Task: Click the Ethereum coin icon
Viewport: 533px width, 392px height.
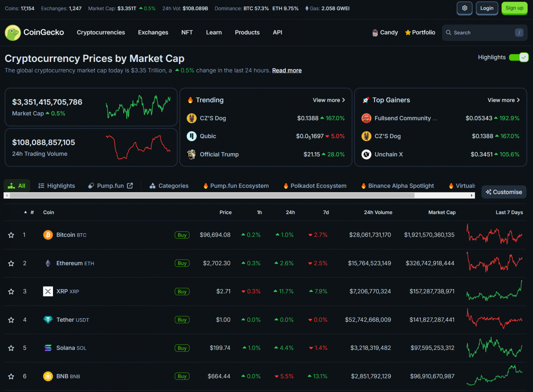Action: pyautogui.click(x=48, y=263)
